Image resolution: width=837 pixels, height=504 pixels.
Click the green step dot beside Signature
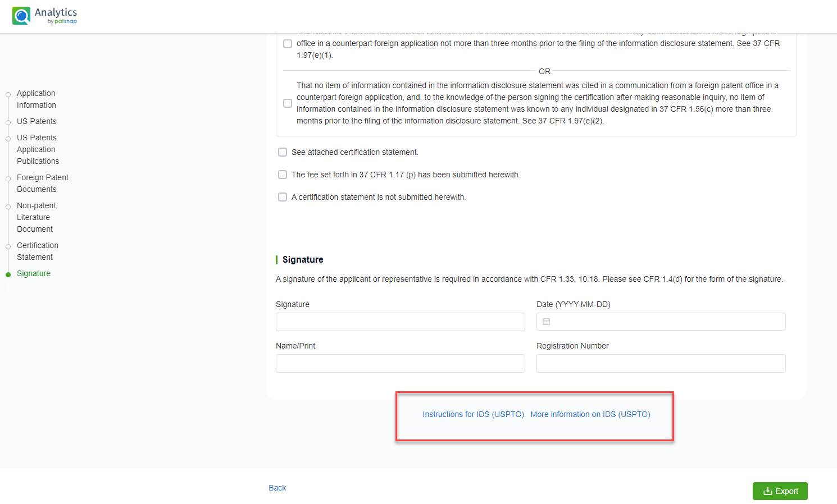point(8,273)
